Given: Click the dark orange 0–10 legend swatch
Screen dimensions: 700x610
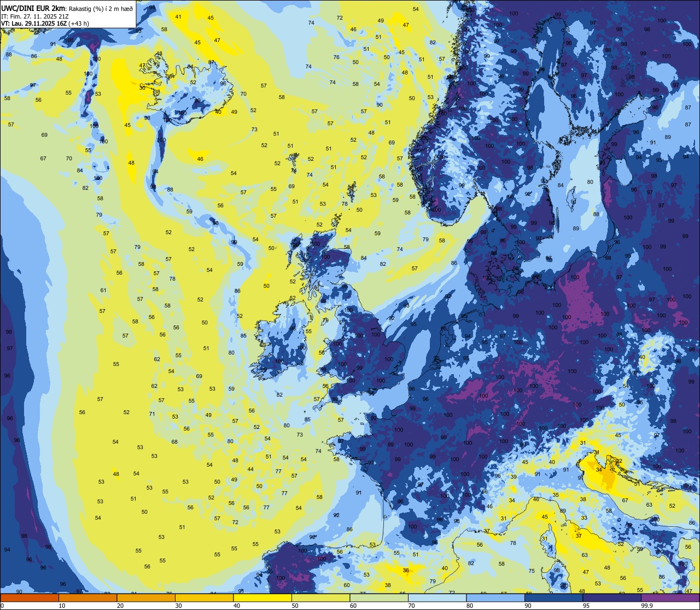Looking at the screenshot, I should [x=30, y=597].
